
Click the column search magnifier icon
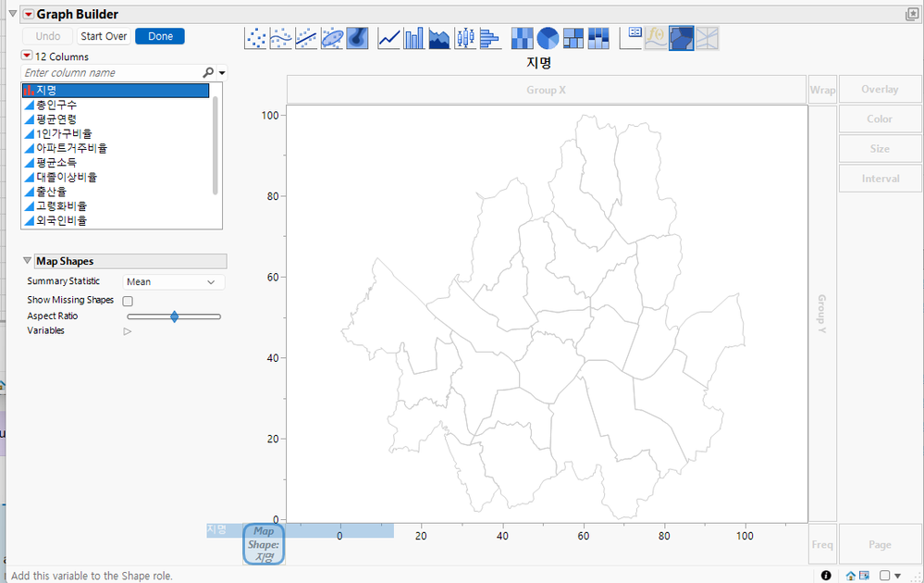pyautogui.click(x=208, y=72)
